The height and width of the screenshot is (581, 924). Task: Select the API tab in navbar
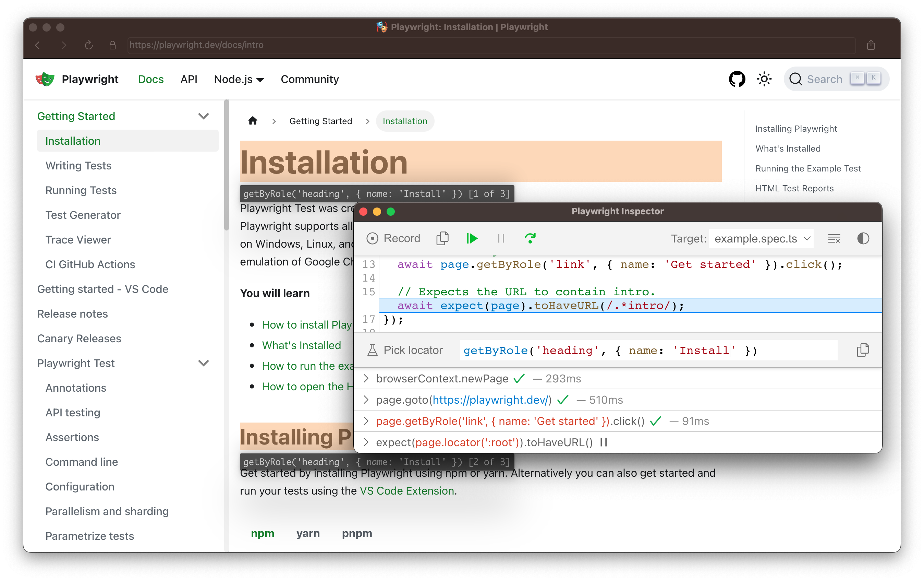click(x=188, y=79)
